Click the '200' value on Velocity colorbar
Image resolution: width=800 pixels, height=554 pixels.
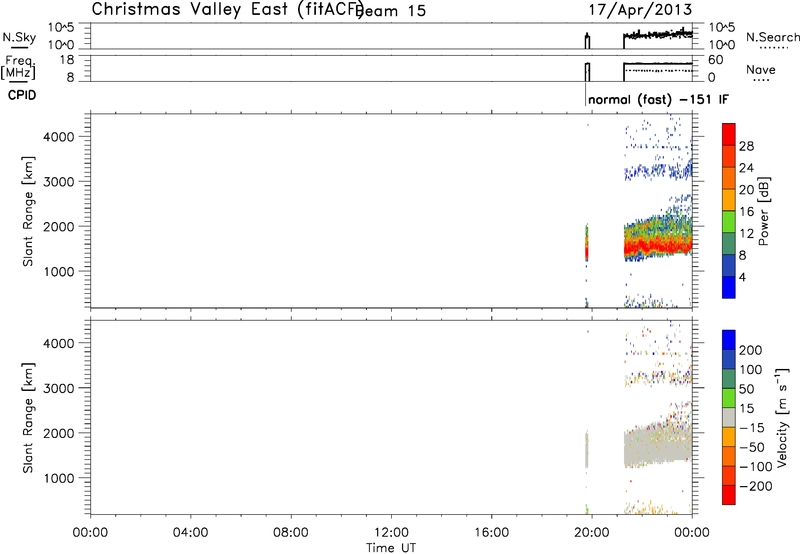point(751,350)
